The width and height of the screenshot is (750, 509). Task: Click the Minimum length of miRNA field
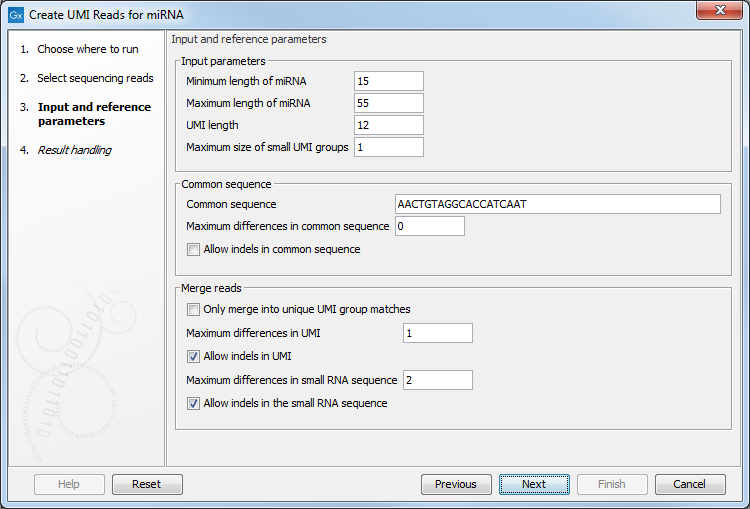(x=388, y=82)
